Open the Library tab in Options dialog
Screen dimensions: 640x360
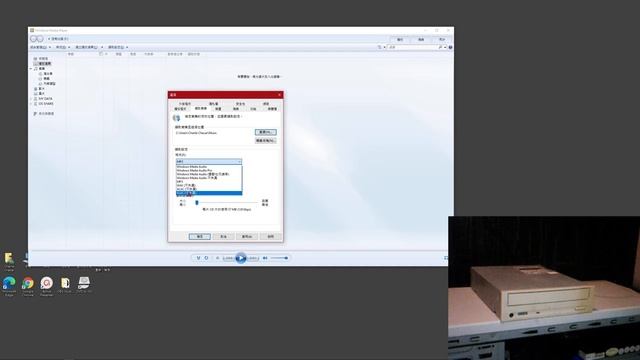pos(272,109)
